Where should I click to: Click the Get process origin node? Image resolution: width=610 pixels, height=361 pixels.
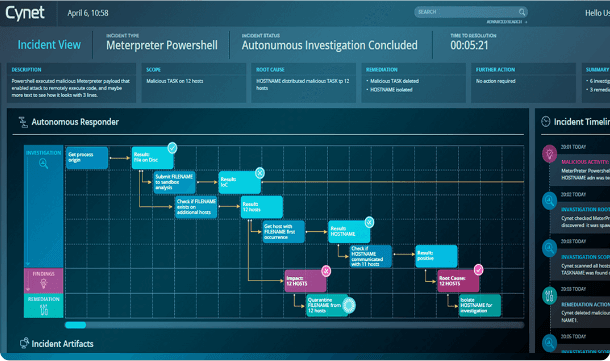(87, 158)
